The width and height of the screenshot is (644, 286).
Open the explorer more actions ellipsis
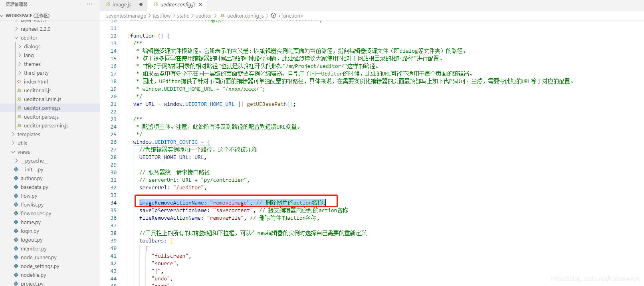[x=89, y=4]
